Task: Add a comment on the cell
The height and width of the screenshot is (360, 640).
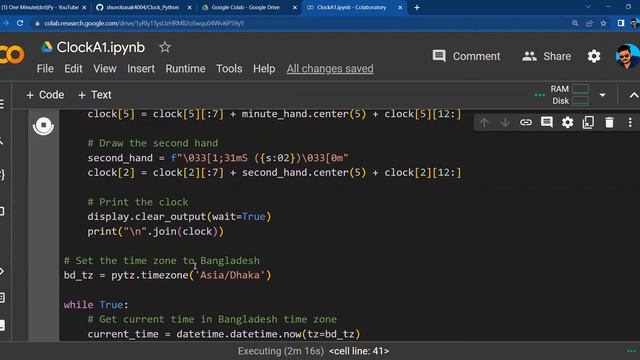Action: pos(547,122)
